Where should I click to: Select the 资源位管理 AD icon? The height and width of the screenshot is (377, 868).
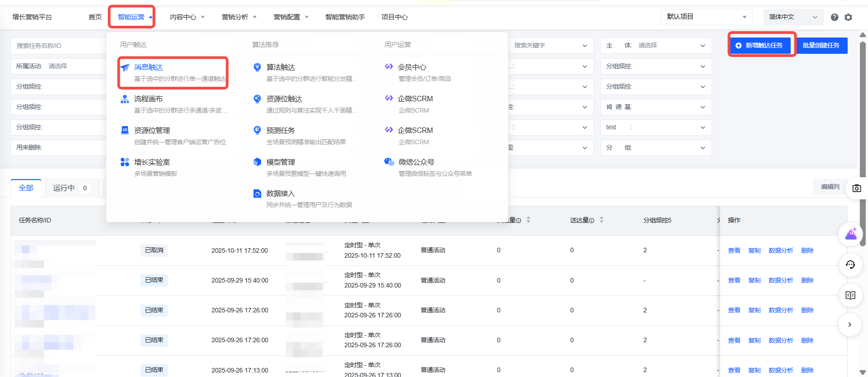click(125, 130)
